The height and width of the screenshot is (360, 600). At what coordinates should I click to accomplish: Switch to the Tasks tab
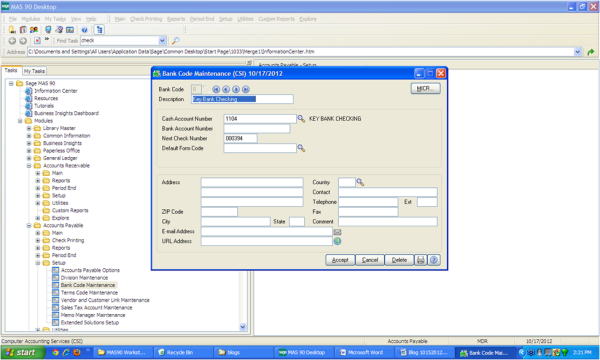11,70
